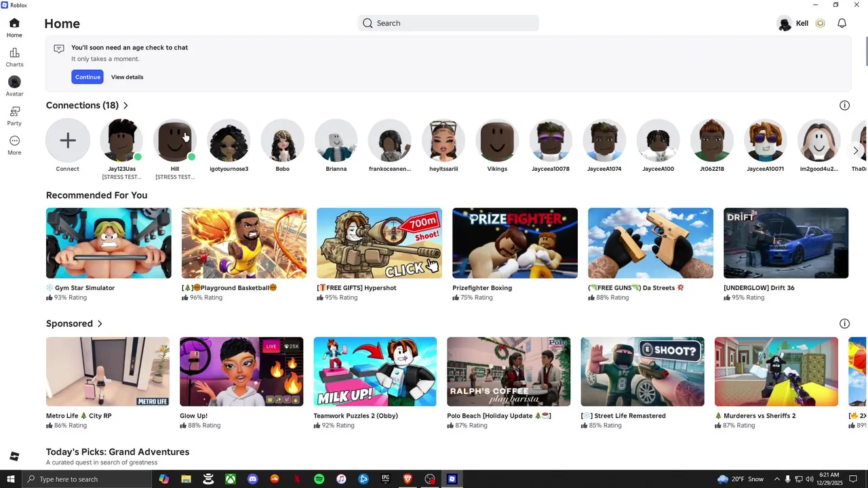Click the View details link
The height and width of the screenshot is (488, 868).
click(127, 77)
